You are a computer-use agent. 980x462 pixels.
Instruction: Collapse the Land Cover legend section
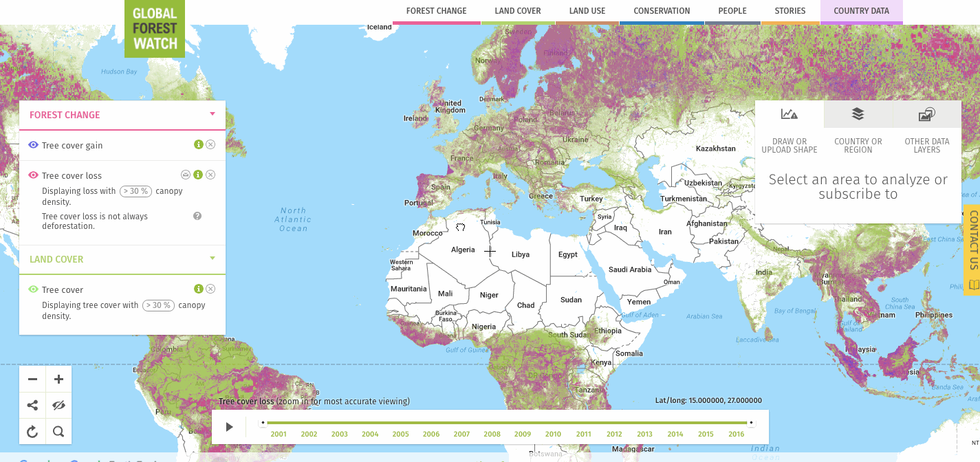coord(213,258)
